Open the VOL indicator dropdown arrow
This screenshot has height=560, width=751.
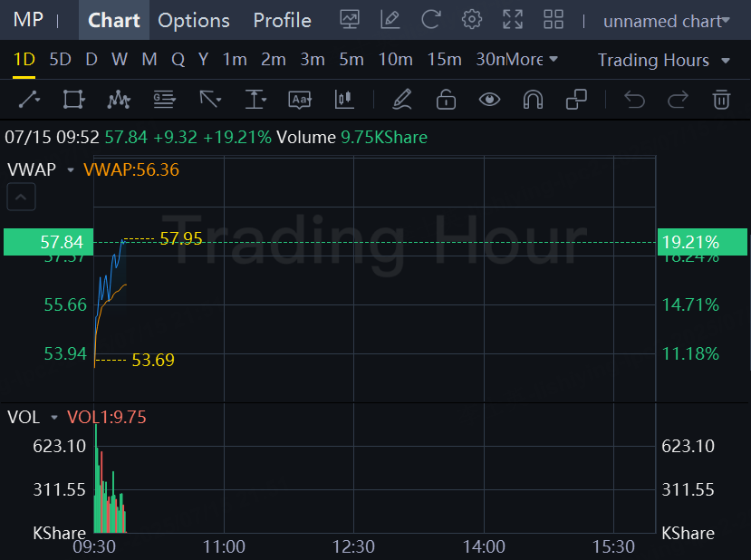54,418
